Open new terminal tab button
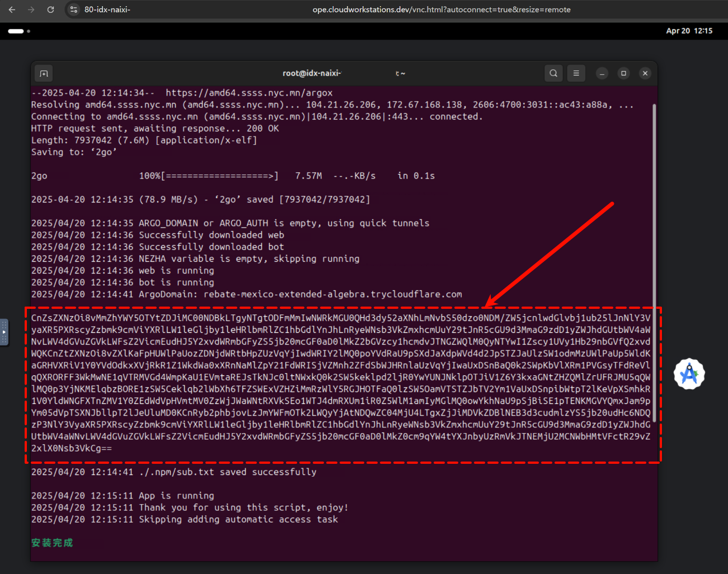This screenshot has height=574, width=728. pyautogui.click(x=44, y=73)
